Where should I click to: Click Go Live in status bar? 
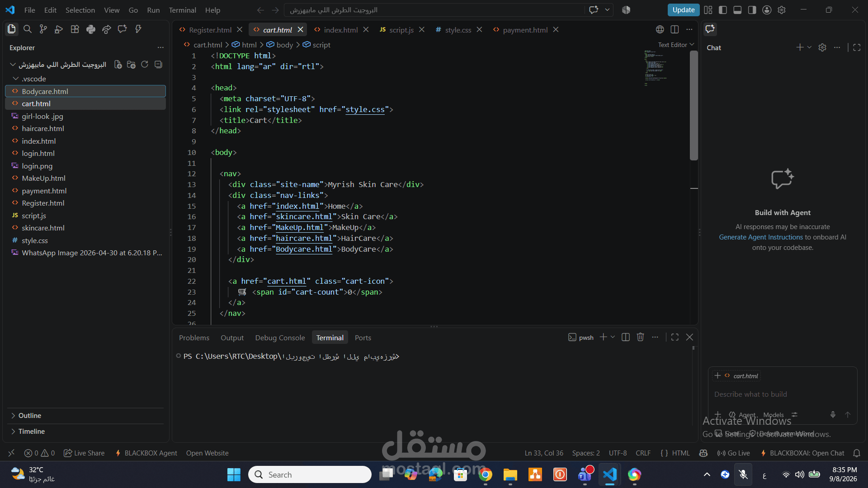click(x=733, y=453)
